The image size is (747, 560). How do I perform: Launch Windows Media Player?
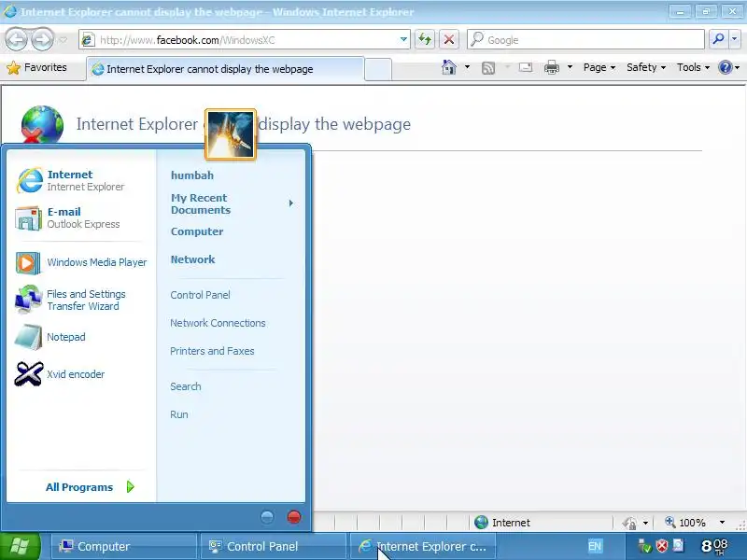(x=81, y=262)
